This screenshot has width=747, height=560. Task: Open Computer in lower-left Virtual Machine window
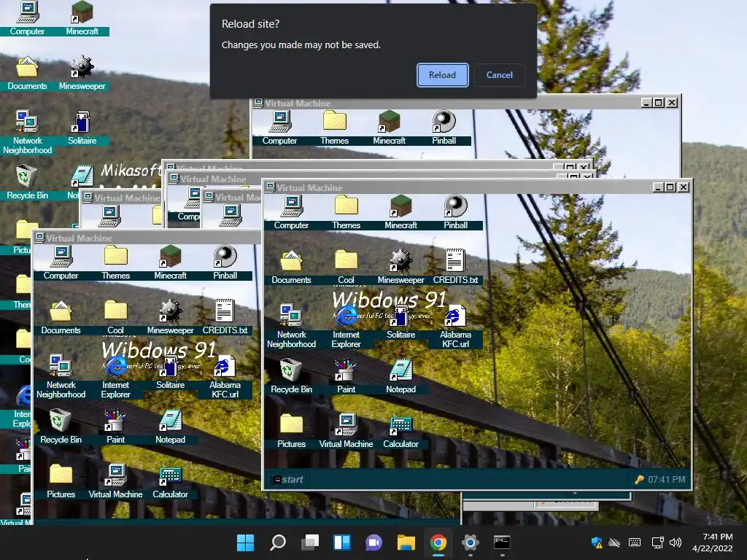(61, 262)
